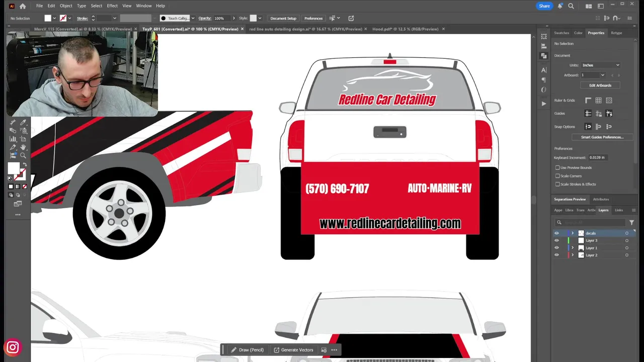
Task: Click the Draw (Pencil) button
Action: tap(247, 350)
